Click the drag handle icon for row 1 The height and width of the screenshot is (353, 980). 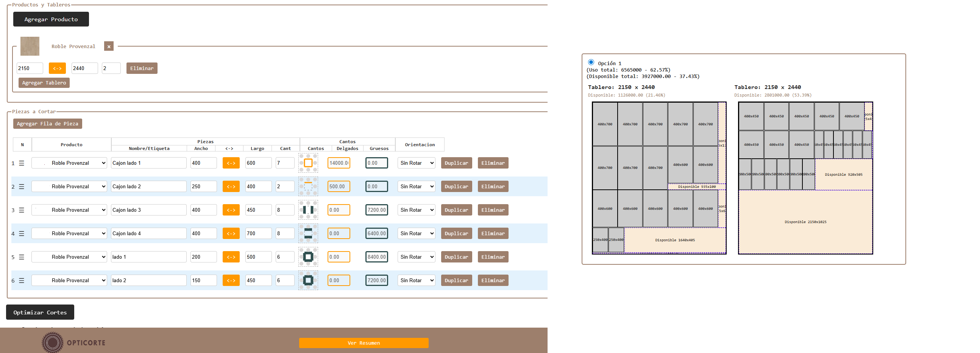pos(22,163)
